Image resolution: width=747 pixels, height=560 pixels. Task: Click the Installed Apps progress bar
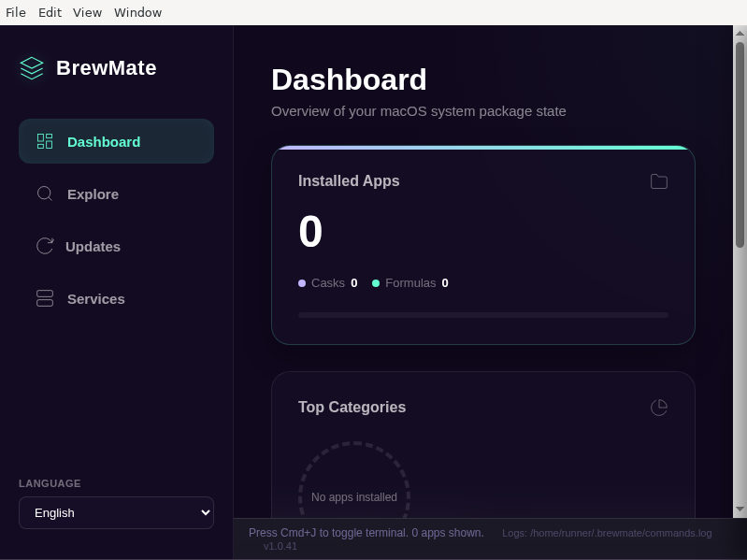coord(483,315)
